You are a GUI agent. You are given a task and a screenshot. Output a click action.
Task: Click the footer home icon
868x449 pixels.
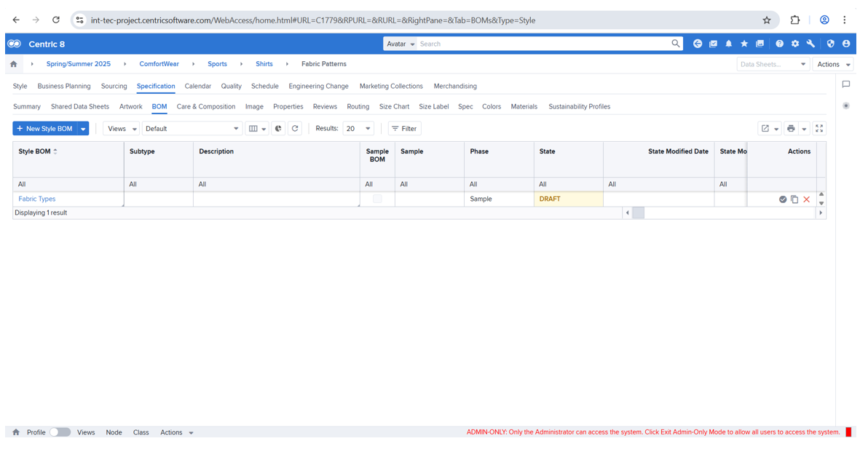point(16,432)
